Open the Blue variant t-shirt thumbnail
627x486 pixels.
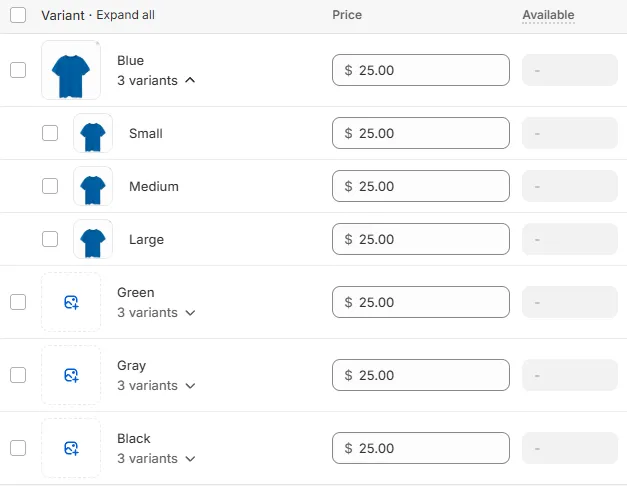tap(71, 70)
